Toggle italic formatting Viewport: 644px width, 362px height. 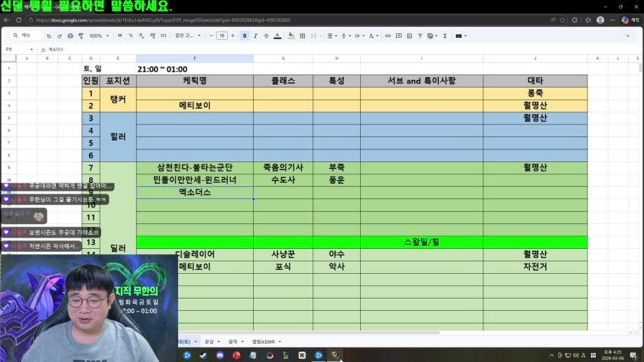tap(255, 35)
